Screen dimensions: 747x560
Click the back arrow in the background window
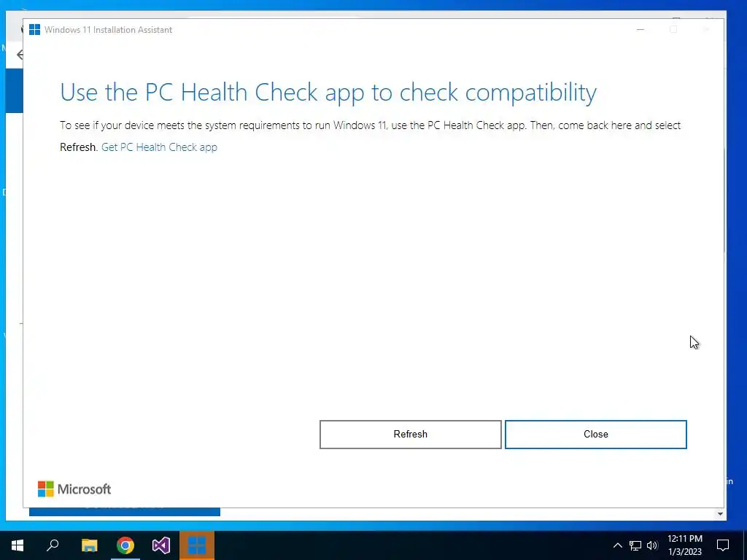19,55
